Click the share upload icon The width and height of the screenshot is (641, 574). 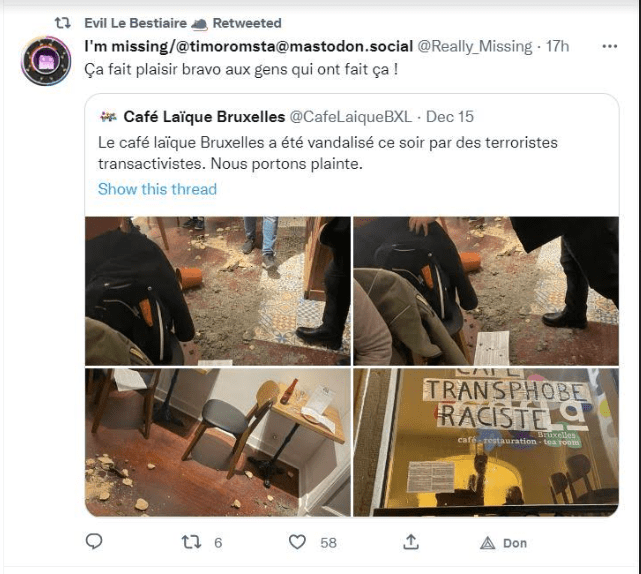(x=410, y=542)
